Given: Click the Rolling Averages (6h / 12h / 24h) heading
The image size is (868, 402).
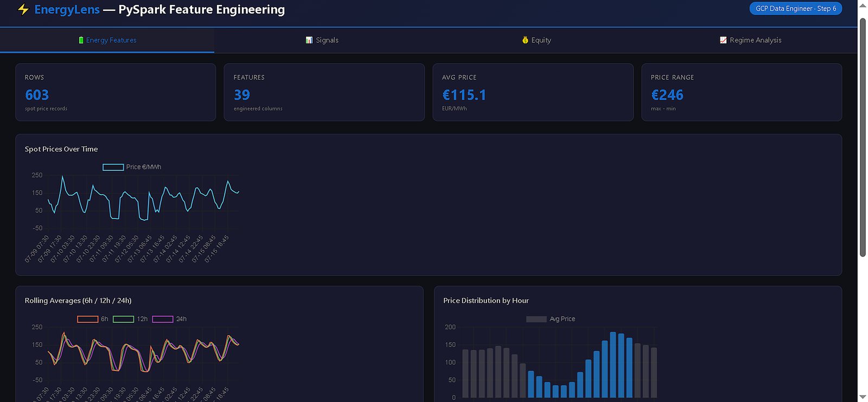Looking at the screenshot, I should click(x=78, y=301).
